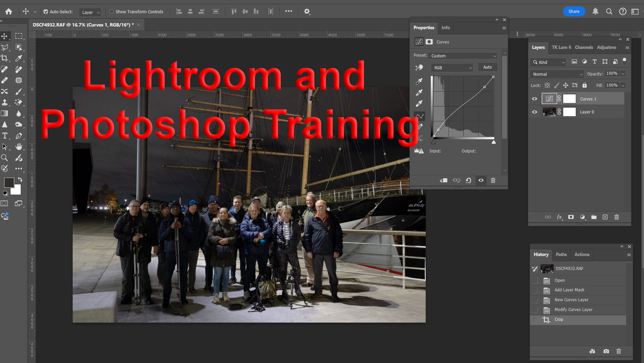
Task: Click the white point slider under curve
Action: 494,142
